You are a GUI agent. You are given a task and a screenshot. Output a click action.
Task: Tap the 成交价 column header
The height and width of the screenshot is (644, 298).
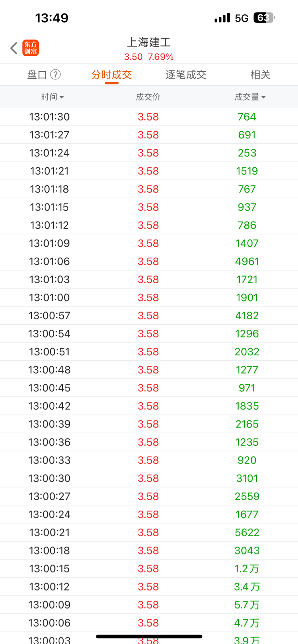[x=148, y=97]
